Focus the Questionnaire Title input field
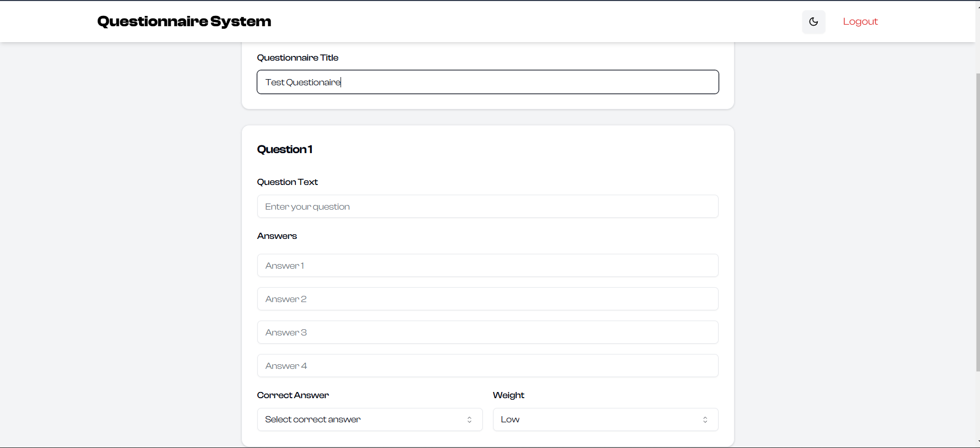Image resolution: width=980 pixels, height=448 pixels. (x=487, y=82)
